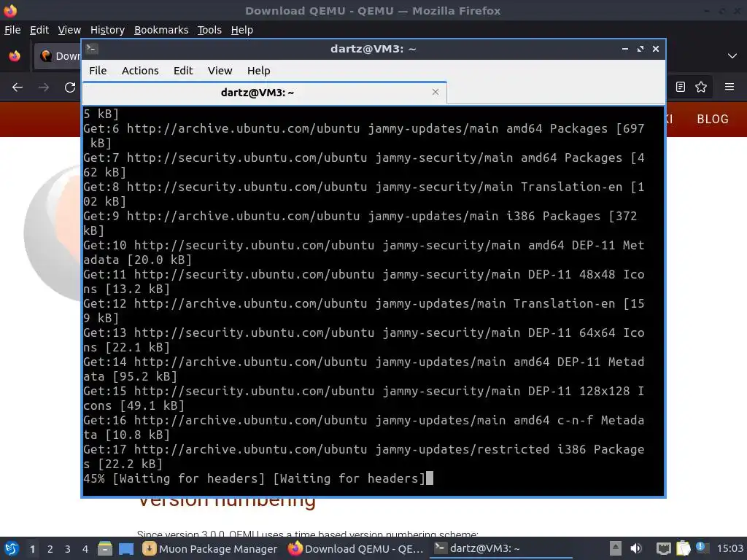Open the terminal File menu
Image resolution: width=747 pixels, height=560 pixels.
(x=98, y=71)
